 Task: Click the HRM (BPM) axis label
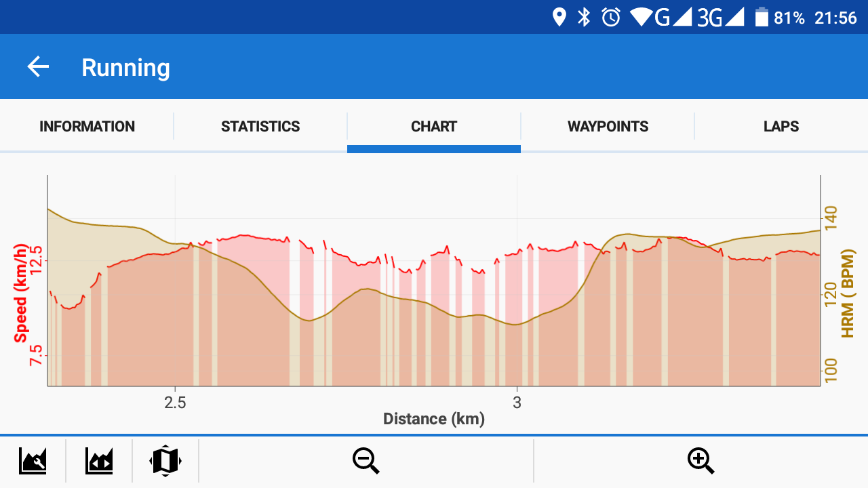point(848,291)
